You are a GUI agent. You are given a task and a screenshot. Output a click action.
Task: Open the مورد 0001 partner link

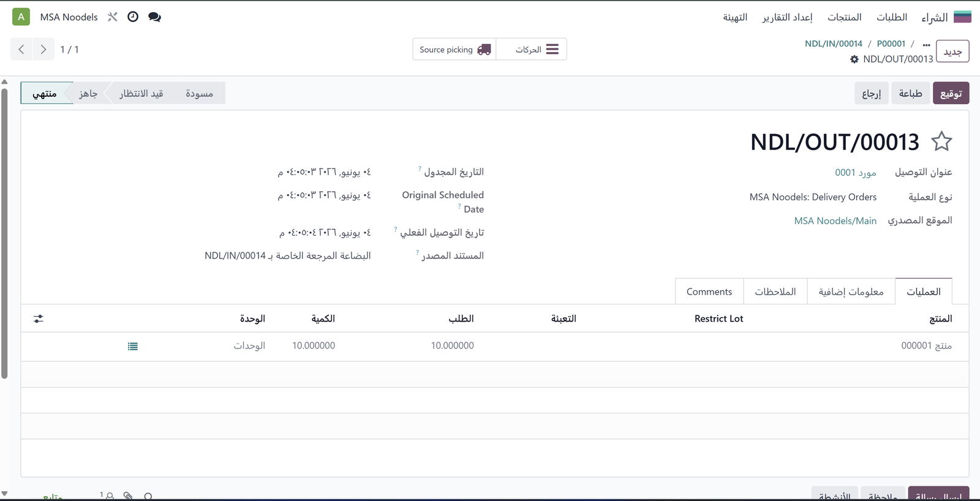855,173
